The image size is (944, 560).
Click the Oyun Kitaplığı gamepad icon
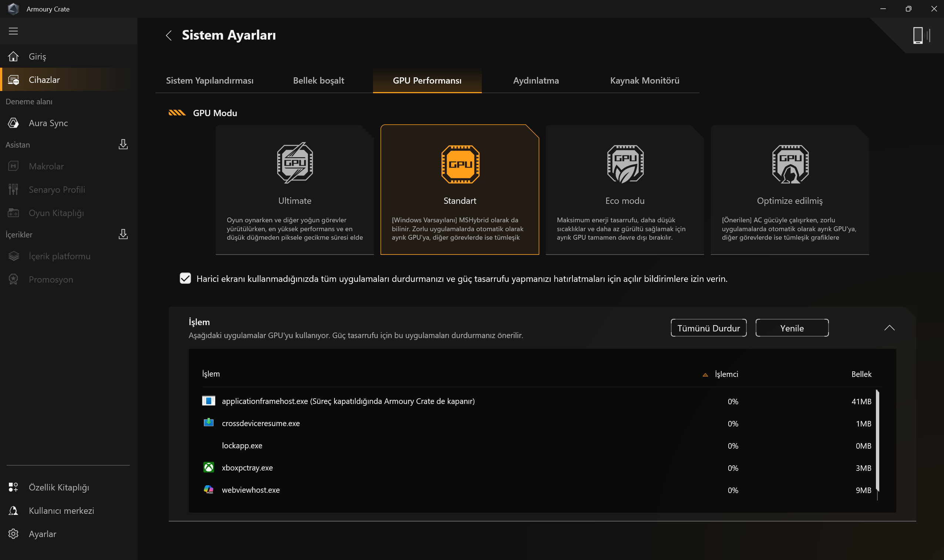[13, 213]
